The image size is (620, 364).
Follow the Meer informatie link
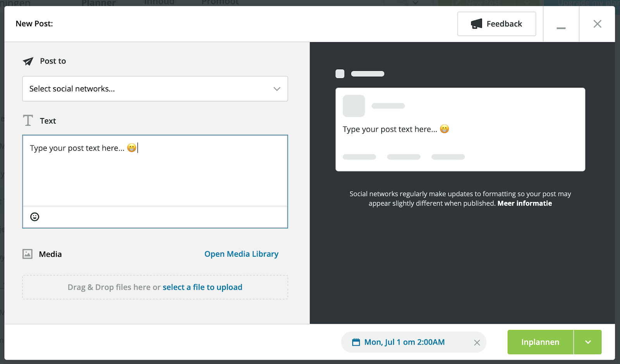coord(524,203)
